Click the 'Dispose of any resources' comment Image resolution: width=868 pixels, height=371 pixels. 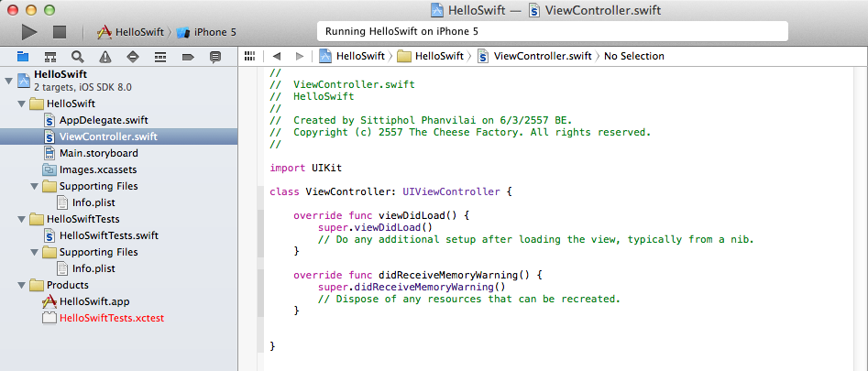tap(469, 300)
